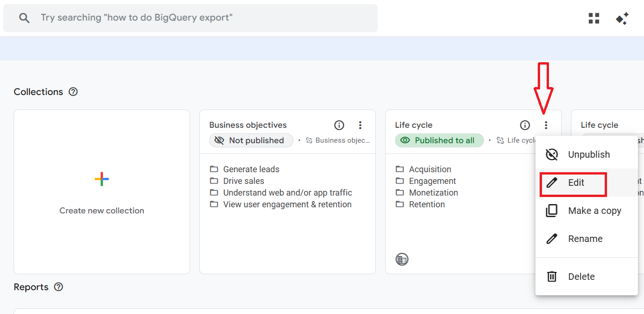Open info icon on Life cycle card
This screenshot has width=644, height=314.
point(525,125)
